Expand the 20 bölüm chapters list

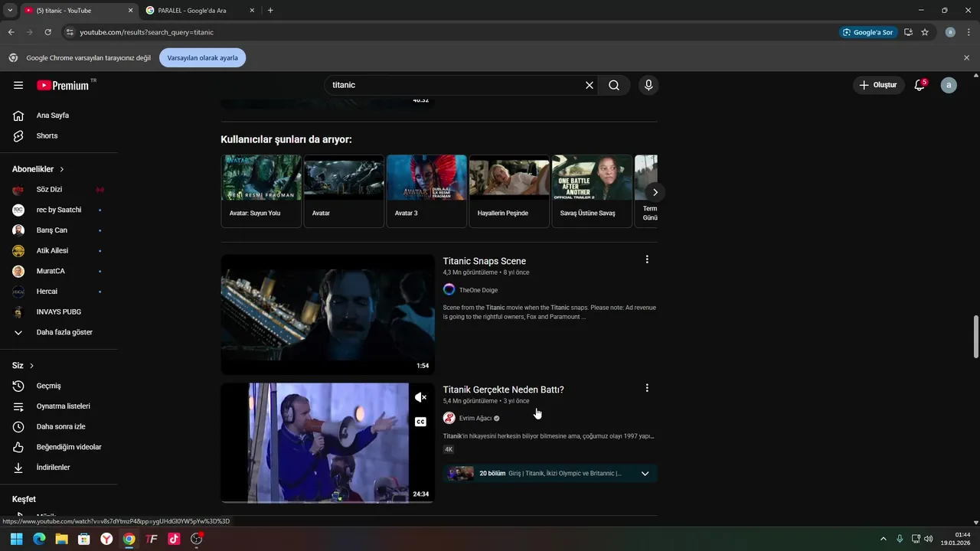coord(645,474)
